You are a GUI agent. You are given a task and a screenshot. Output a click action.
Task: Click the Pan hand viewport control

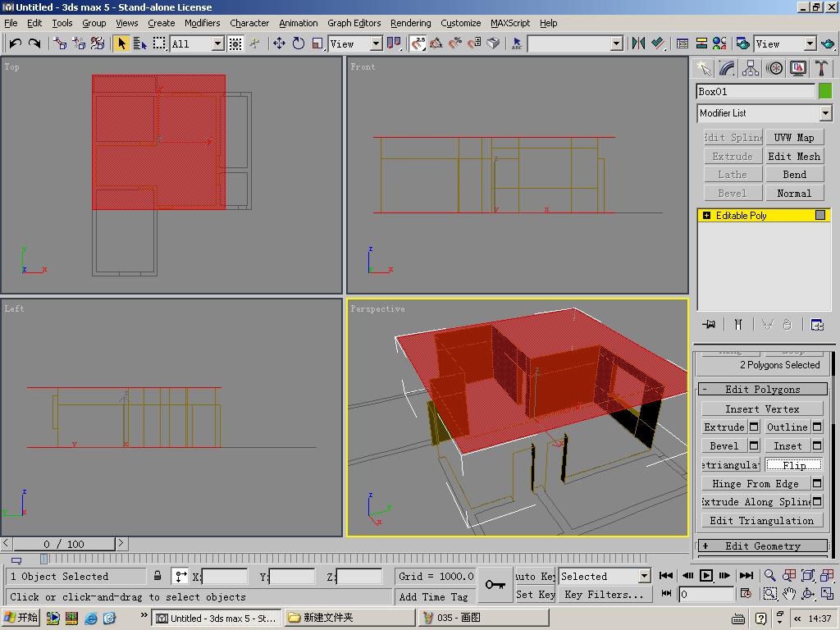(789, 594)
